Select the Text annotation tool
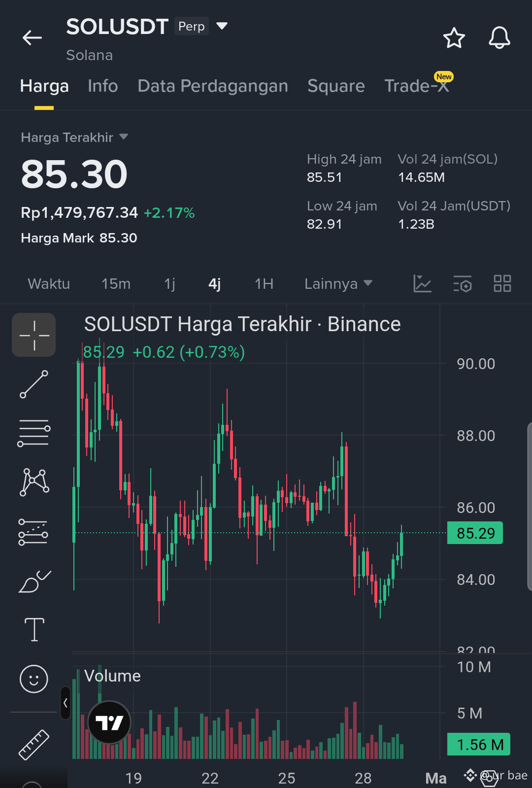 [x=34, y=630]
